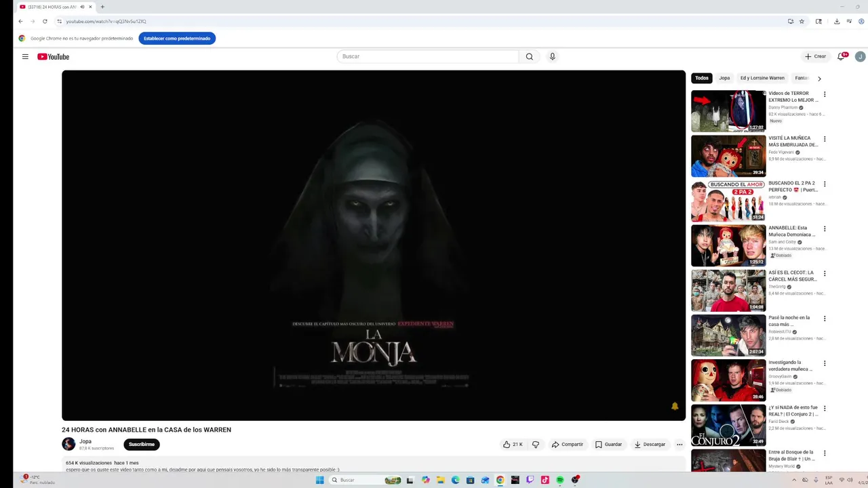Click the taskbar Buscar search box
The width and height of the screenshot is (868, 488).
(x=365, y=480)
